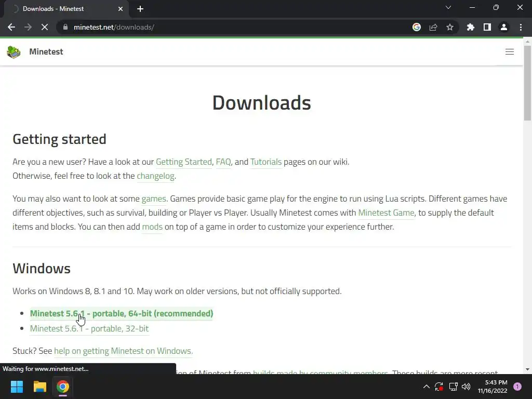This screenshot has height=399, width=532.
Task: Click the Downloads page heading
Action: pos(262,102)
